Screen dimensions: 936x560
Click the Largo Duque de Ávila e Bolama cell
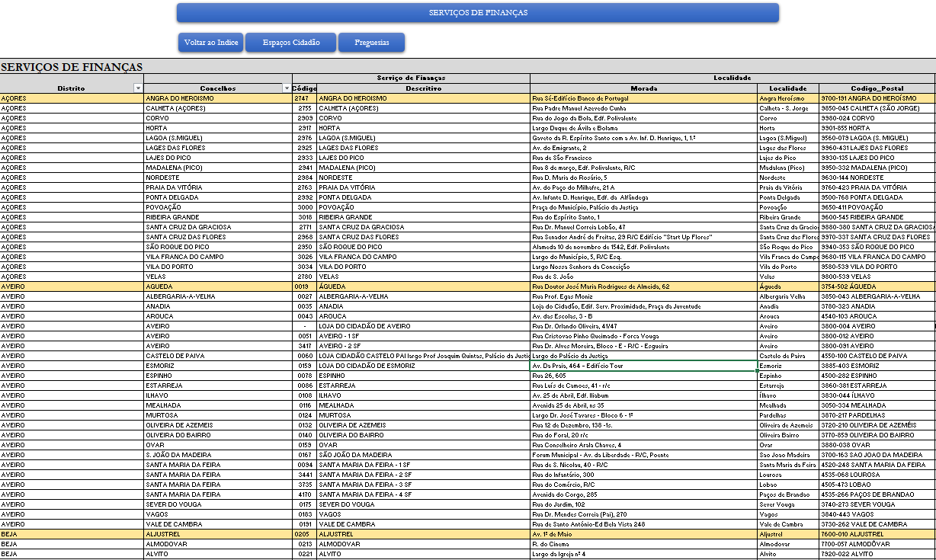[x=643, y=128]
